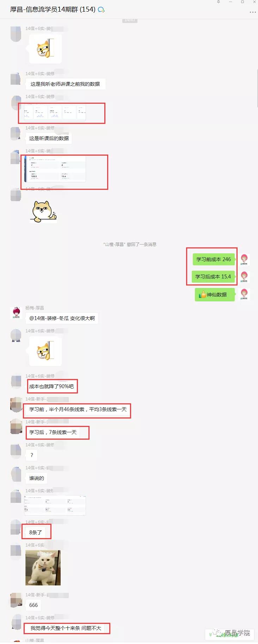Click the 学习后，7条线索一天 message
Image resolution: width=258 pixels, height=644 pixels.
(x=53, y=432)
